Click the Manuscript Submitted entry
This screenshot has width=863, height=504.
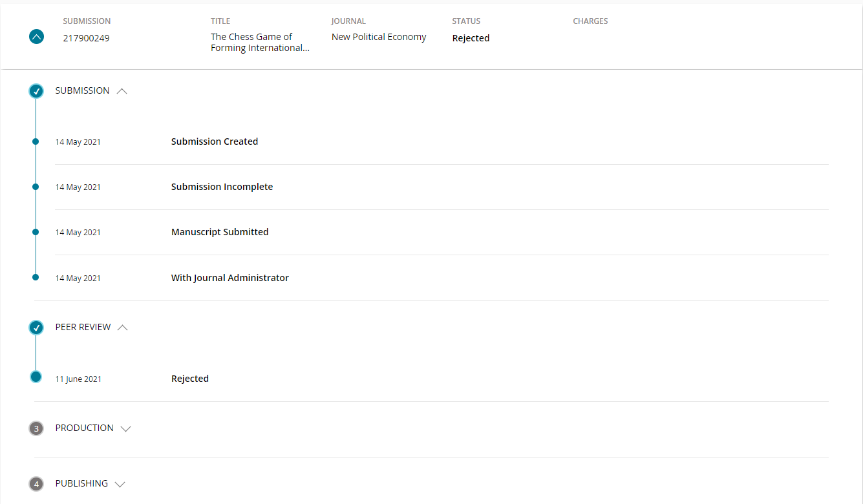(220, 232)
